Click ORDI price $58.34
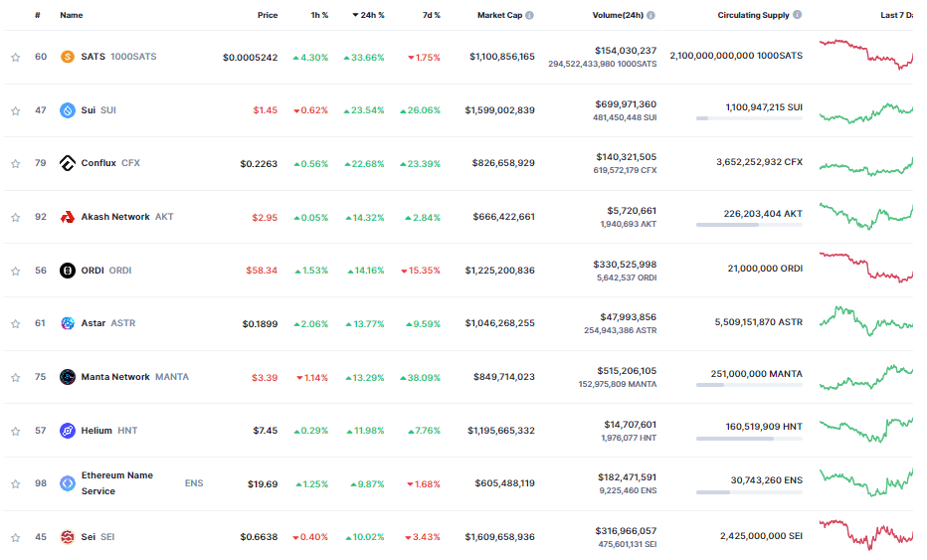This screenshot has width=927, height=560. pyautogui.click(x=262, y=271)
